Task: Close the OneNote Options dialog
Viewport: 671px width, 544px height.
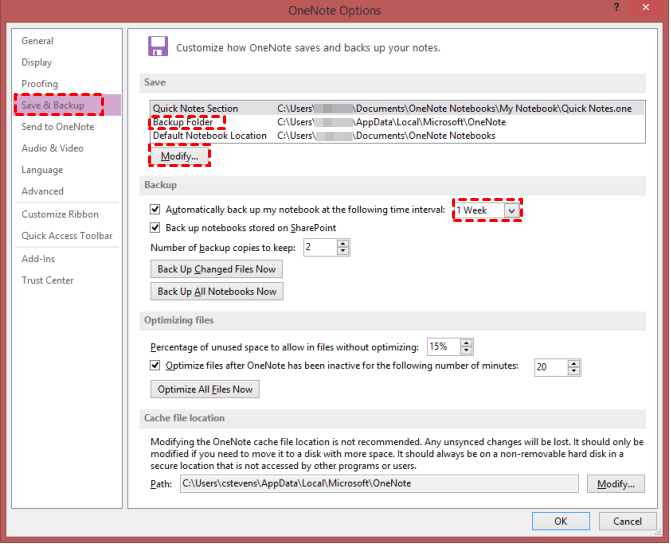Action: tap(645, 7)
